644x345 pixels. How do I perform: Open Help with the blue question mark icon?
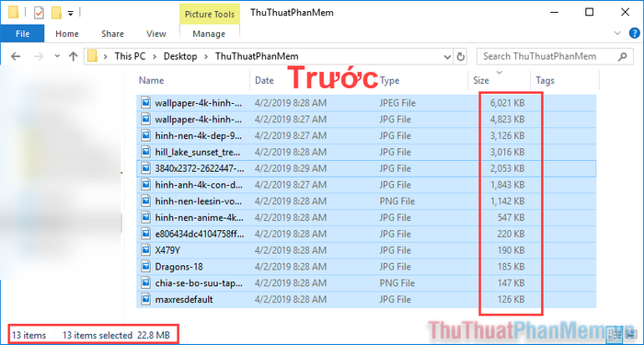(x=635, y=33)
